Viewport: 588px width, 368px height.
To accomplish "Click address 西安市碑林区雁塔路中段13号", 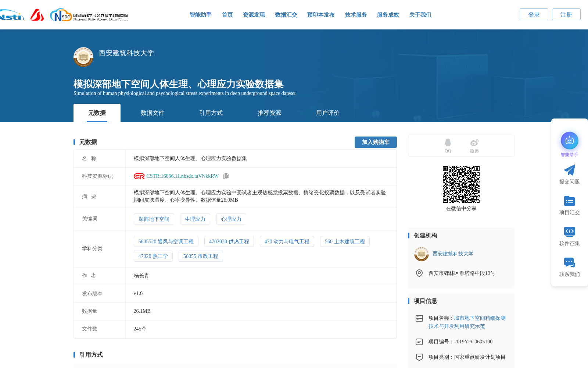I will coord(462,273).
